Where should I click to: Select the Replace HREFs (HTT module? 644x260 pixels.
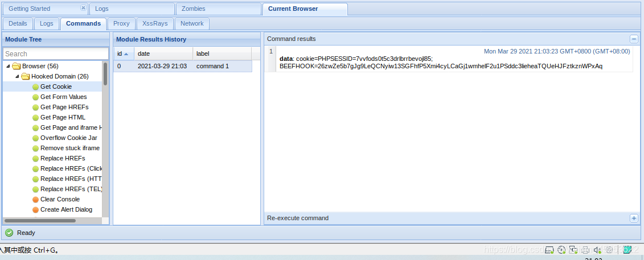tap(71, 179)
